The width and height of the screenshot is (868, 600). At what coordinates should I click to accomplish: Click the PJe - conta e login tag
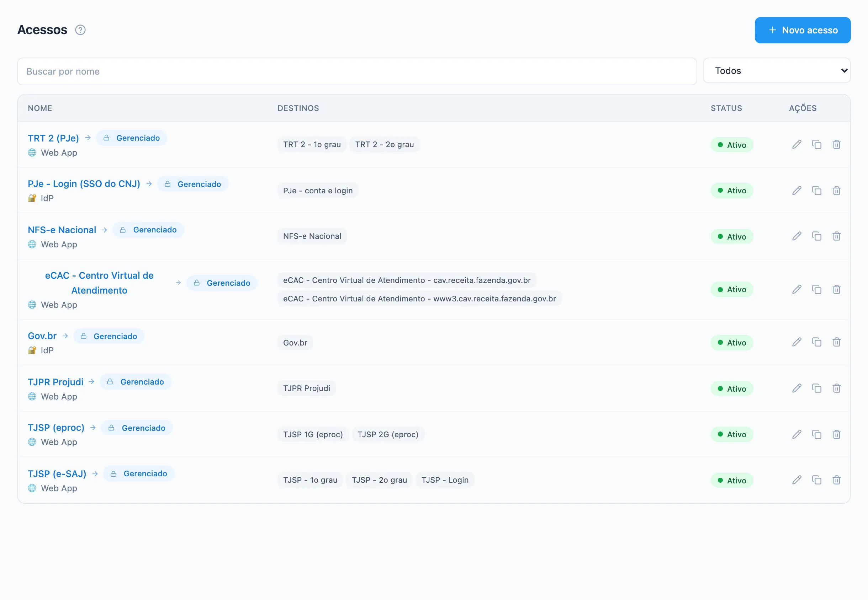(x=318, y=191)
